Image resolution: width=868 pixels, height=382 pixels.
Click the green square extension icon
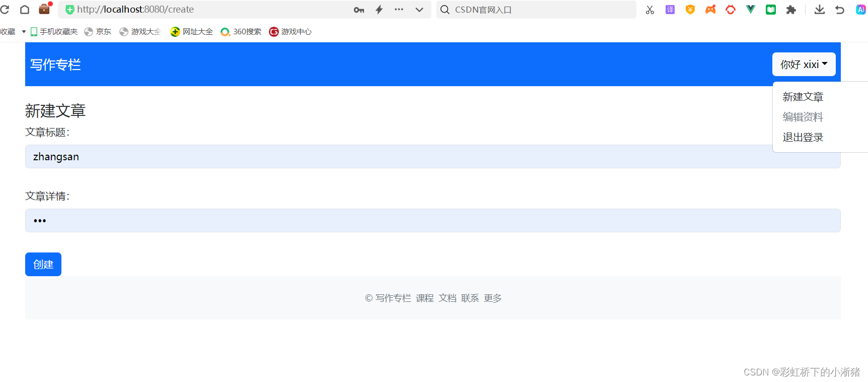[771, 10]
